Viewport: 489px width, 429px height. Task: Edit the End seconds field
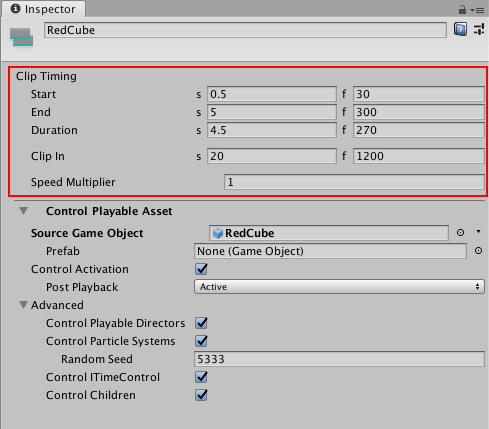[272, 112]
